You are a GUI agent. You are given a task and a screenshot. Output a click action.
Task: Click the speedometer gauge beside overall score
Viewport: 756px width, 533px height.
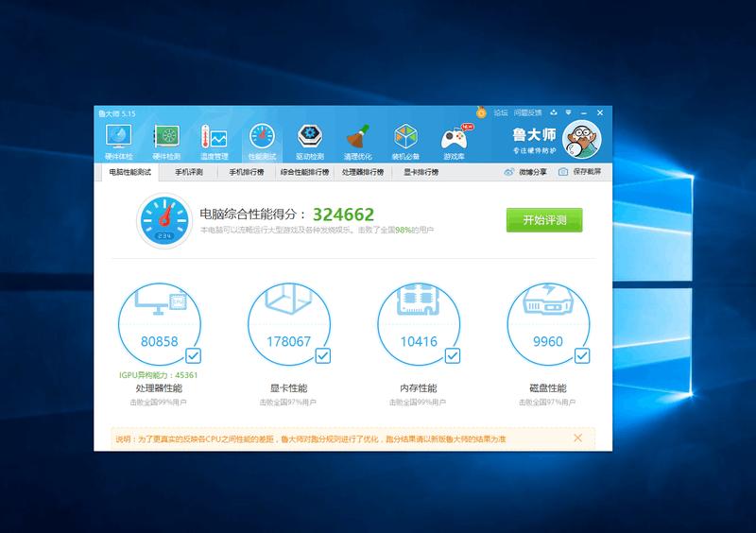pyautogui.click(x=163, y=220)
